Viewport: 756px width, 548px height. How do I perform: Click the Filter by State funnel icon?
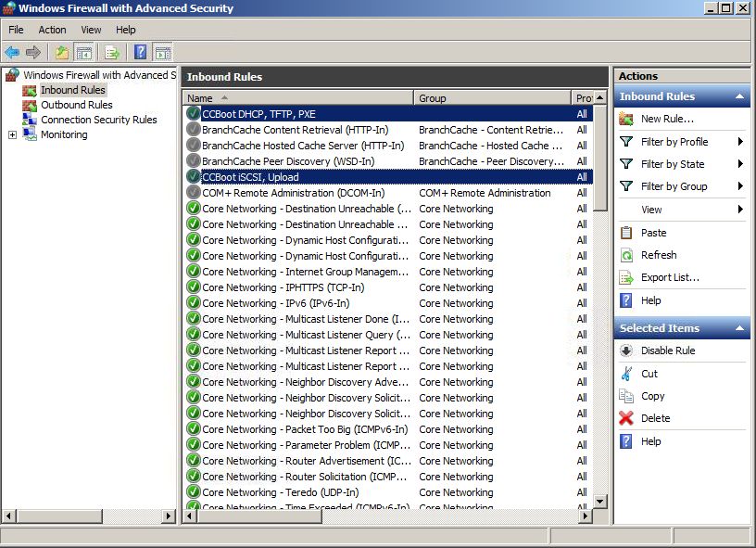(x=626, y=164)
